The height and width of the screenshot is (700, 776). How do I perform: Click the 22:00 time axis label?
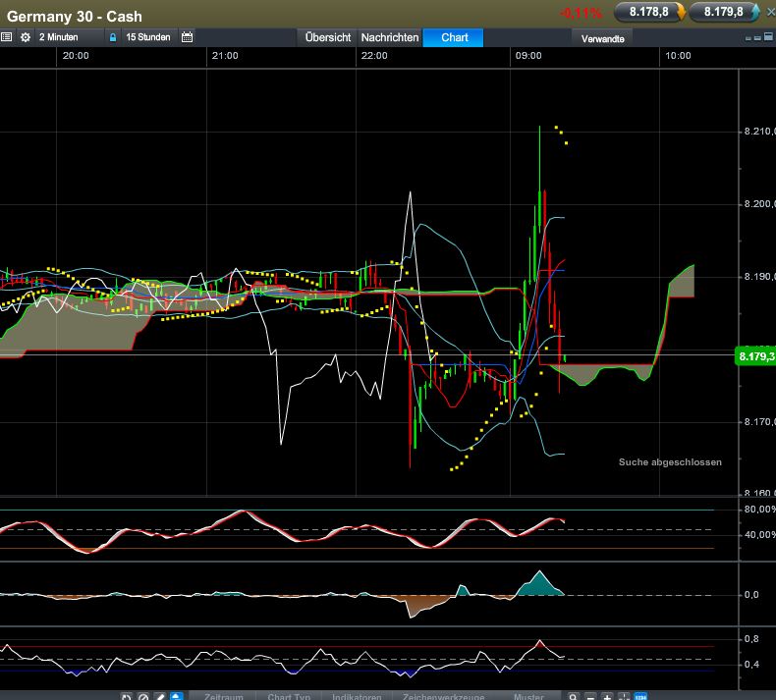coord(374,56)
